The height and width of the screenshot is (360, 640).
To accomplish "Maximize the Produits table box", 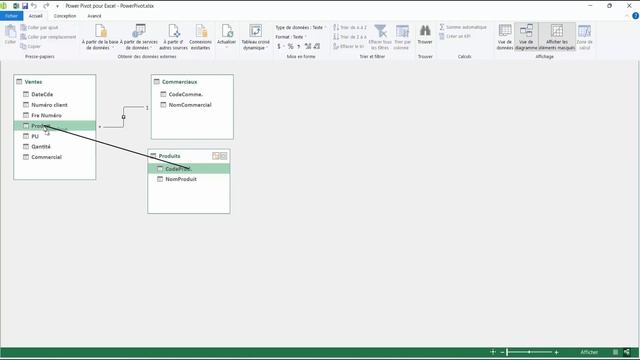I will pos(223,156).
